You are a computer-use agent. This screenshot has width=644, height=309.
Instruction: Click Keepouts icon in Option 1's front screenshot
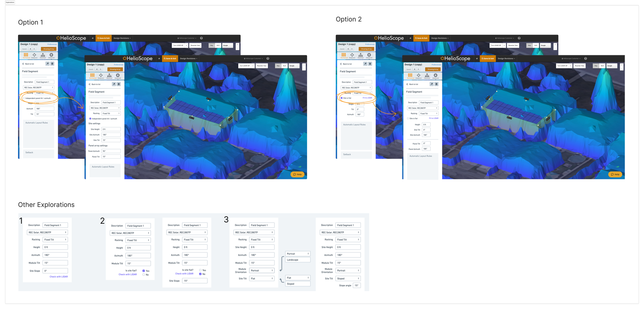[101, 75]
